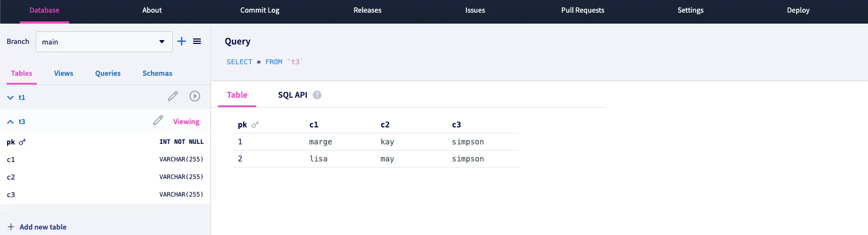The image size is (868, 235).
Task: Expand the t1 table chevron
Action: [10, 98]
